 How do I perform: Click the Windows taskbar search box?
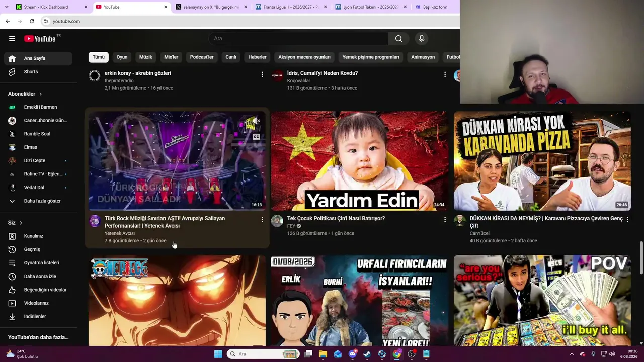pyautogui.click(x=263, y=354)
